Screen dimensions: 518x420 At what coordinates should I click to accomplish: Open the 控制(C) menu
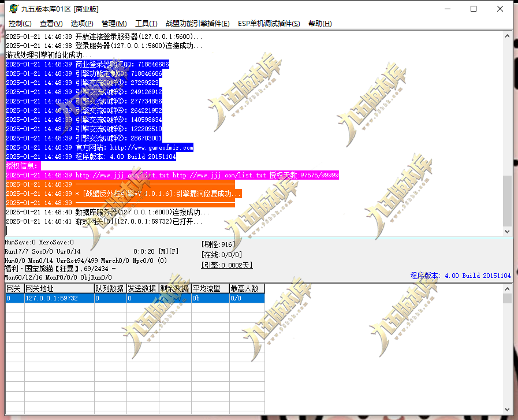click(20, 24)
